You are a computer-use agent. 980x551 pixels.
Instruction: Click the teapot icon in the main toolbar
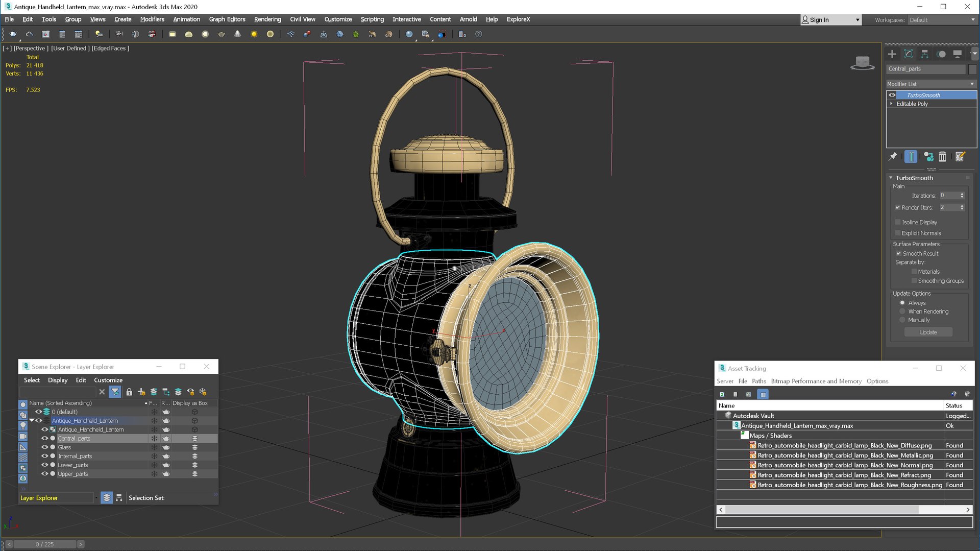point(13,34)
